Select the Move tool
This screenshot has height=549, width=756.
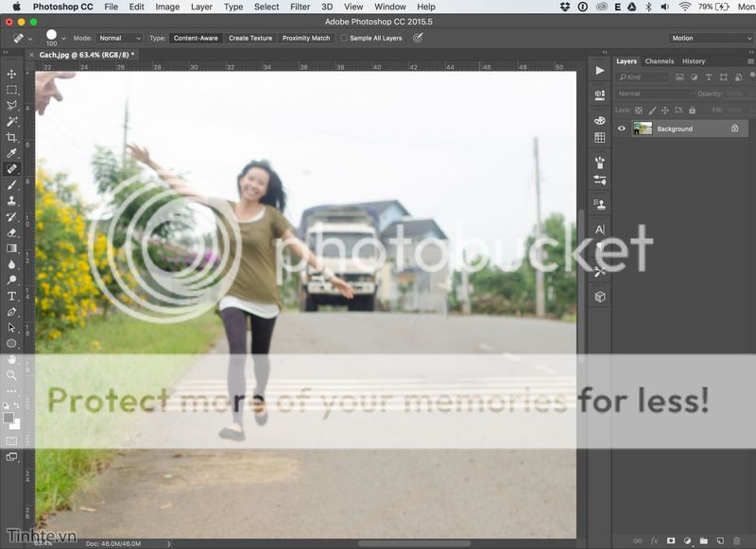pyautogui.click(x=11, y=74)
